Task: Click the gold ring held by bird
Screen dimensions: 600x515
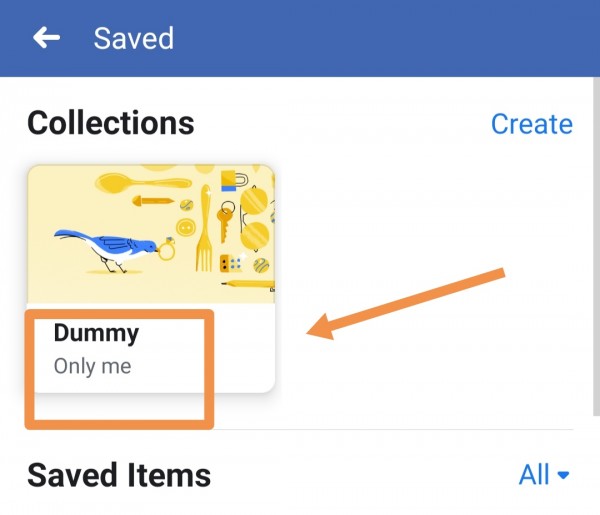Action: pos(166,249)
